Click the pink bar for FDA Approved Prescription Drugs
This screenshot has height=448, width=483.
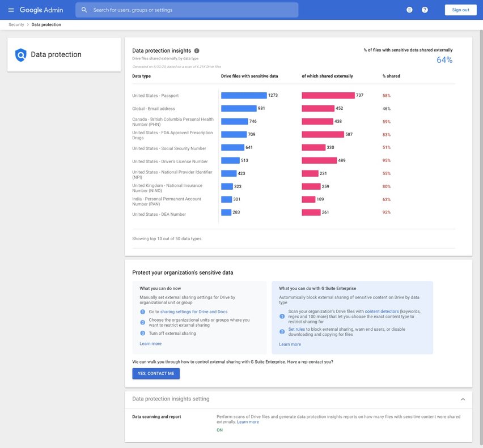323,134
